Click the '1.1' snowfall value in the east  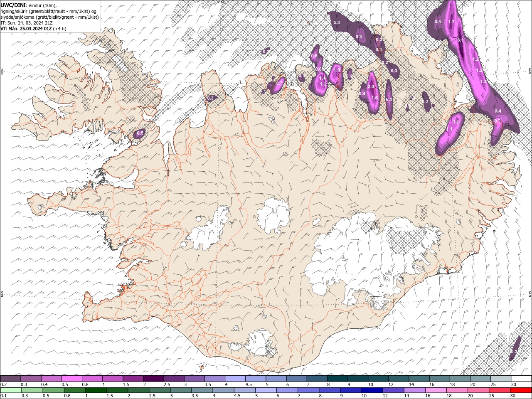tap(449, 129)
